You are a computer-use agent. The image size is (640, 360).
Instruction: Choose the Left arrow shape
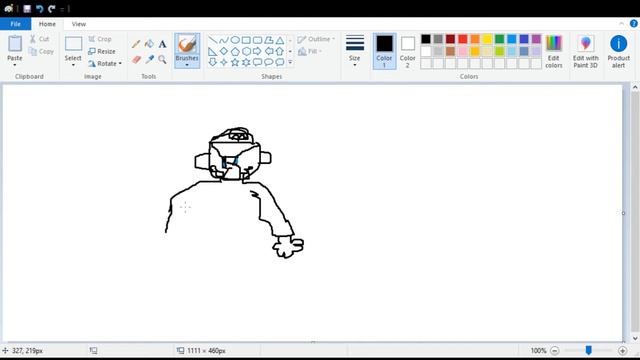click(269, 51)
